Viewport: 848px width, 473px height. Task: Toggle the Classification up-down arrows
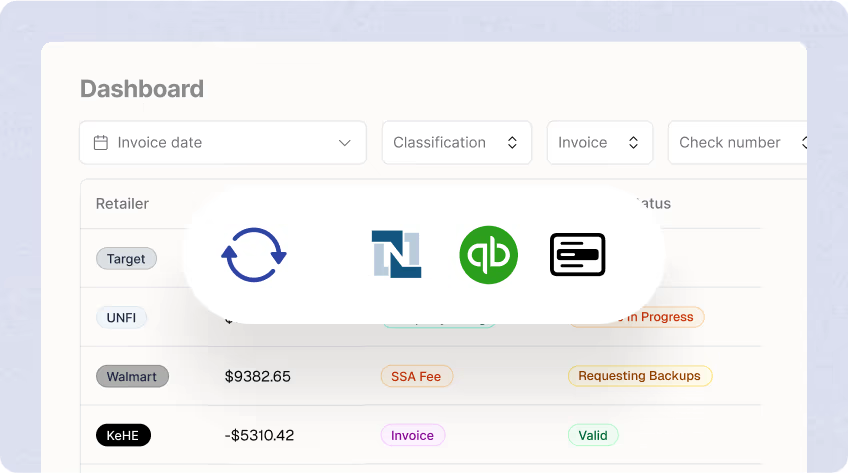[512, 143]
